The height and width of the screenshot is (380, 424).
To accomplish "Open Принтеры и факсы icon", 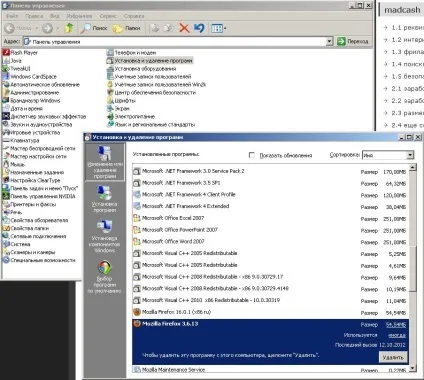I will [x=29, y=204].
